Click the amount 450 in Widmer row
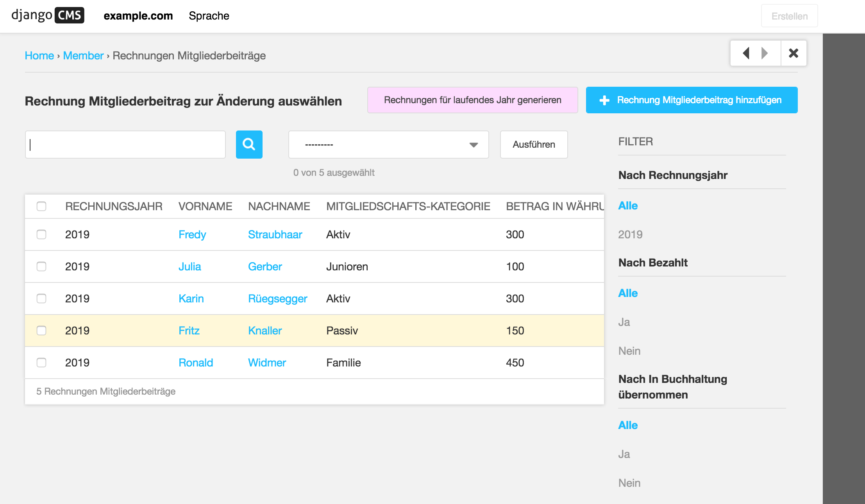The height and width of the screenshot is (504, 865). [x=515, y=363]
